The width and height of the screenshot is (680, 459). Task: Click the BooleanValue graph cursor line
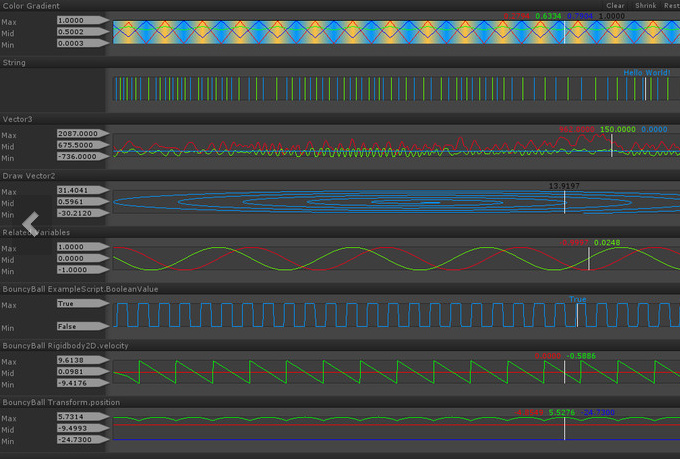577,315
